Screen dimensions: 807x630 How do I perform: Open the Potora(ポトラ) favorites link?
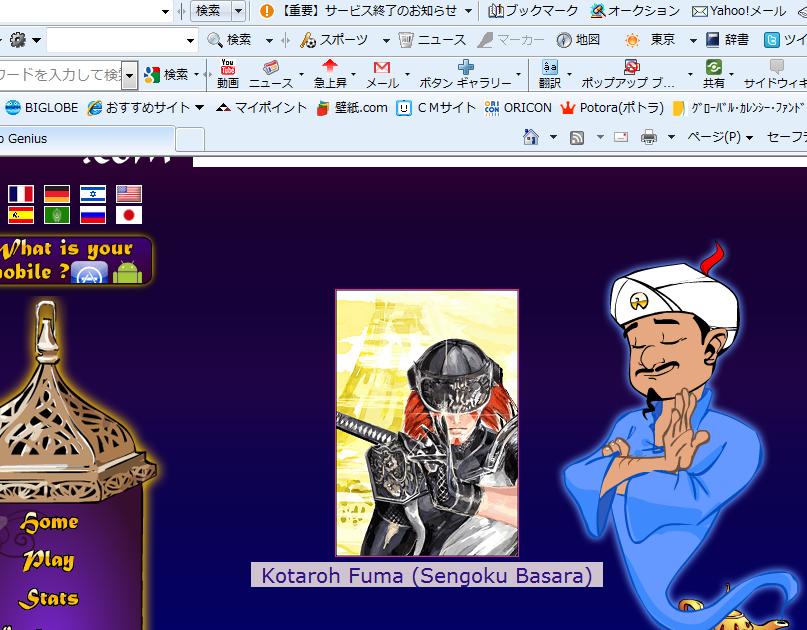612,108
